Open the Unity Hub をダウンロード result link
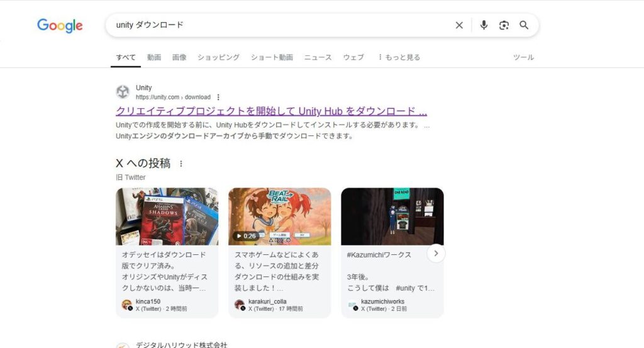Image resolution: width=644 pixels, height=348 pixels. point(272,111)
